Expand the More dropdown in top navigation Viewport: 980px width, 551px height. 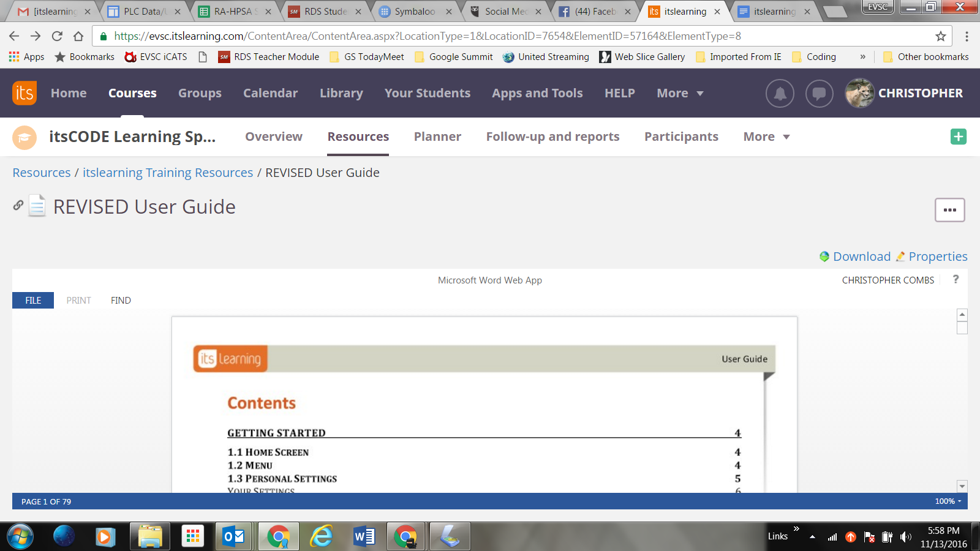(680, 93)
